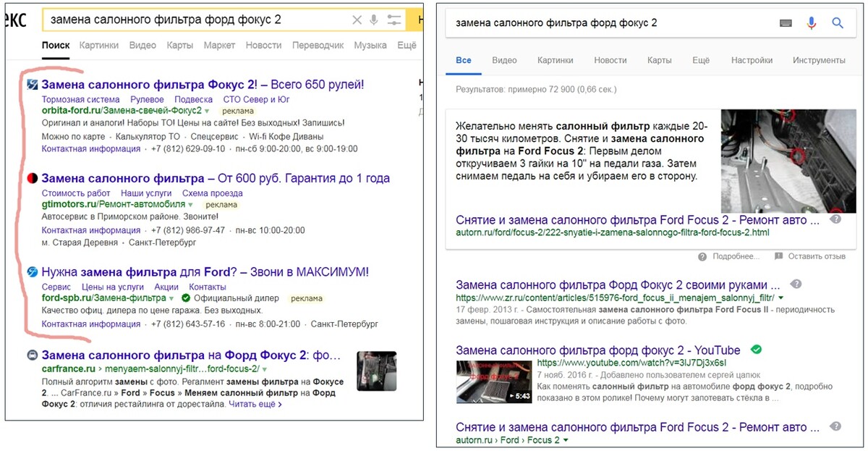Click gtimotors.ru red-black favicon
868x451 pixels.
click(x=32, y=178)
